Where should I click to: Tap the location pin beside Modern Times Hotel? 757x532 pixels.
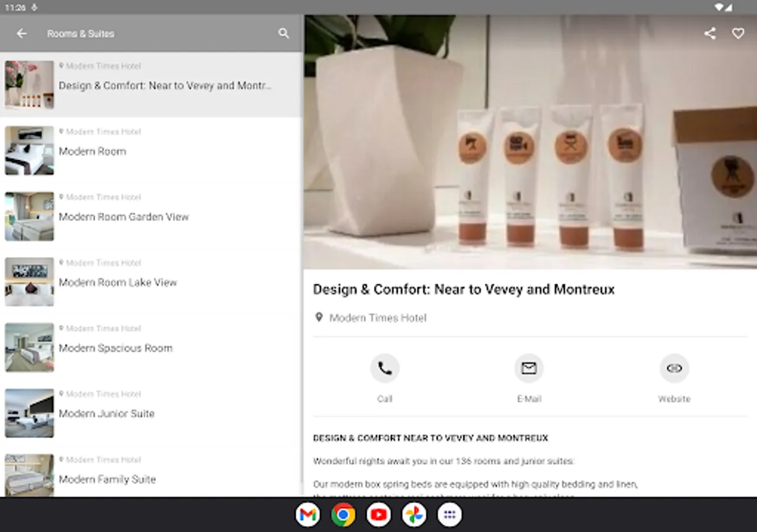[x=319, y=317]
